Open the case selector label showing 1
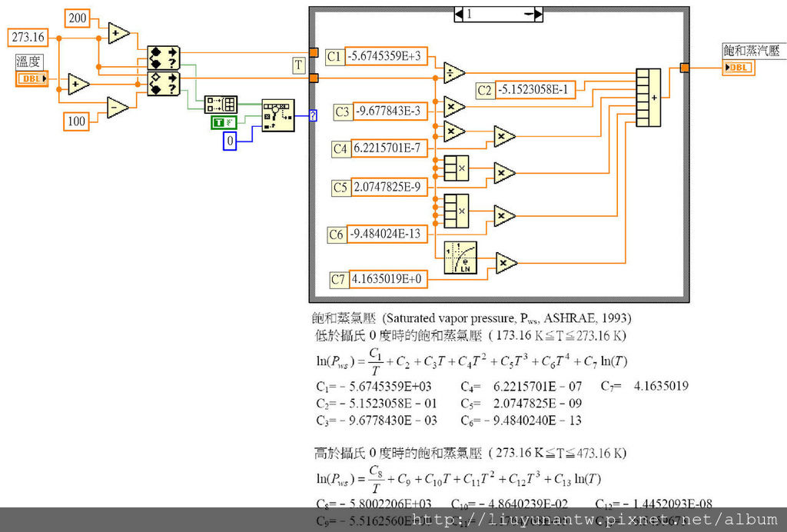Viewport: 787px width, 532px height. [x=498, y=14]
